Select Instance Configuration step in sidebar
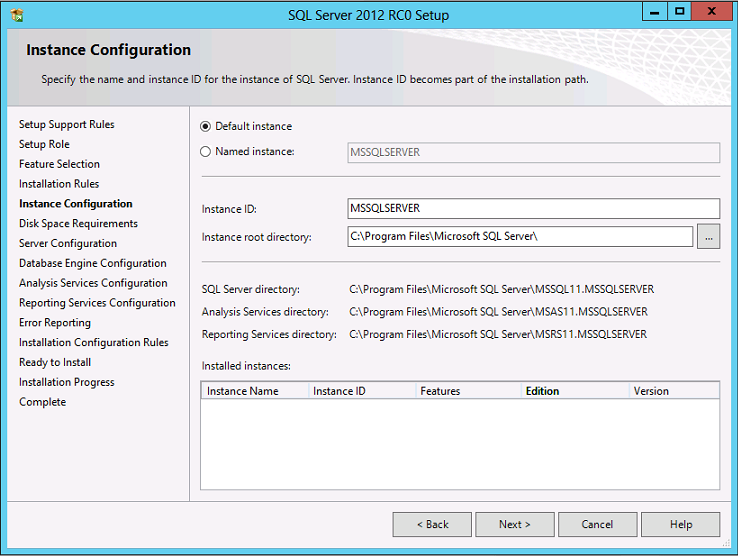 pos(76,203)
